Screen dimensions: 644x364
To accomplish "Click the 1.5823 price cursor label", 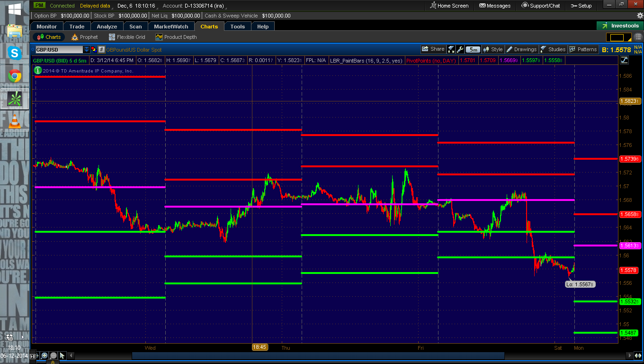I will [630, 101].
